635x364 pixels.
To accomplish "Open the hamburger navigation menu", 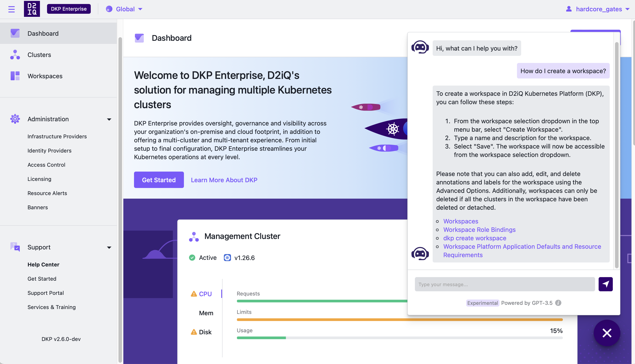I will (12, 9).
